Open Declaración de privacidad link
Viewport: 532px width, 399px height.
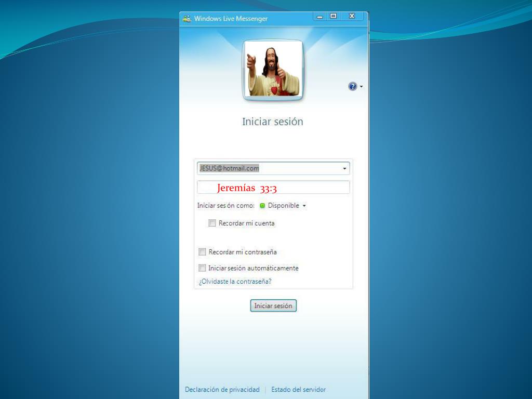222,390
